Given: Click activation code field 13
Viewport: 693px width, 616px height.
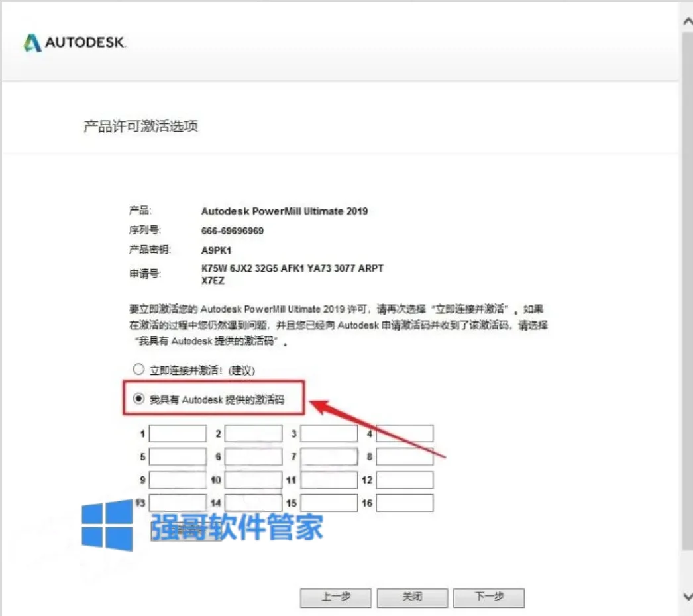Looking at the screenshot, I should (x=178, y=503).
